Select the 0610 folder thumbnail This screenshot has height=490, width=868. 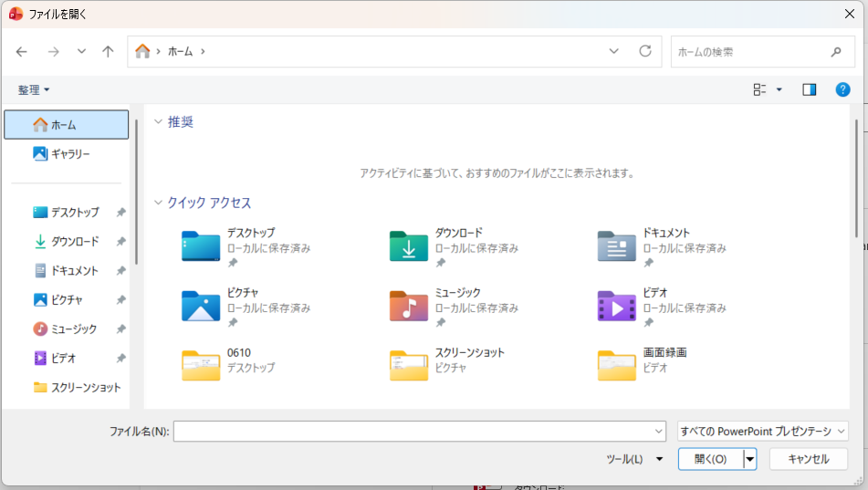coord(201,365)
